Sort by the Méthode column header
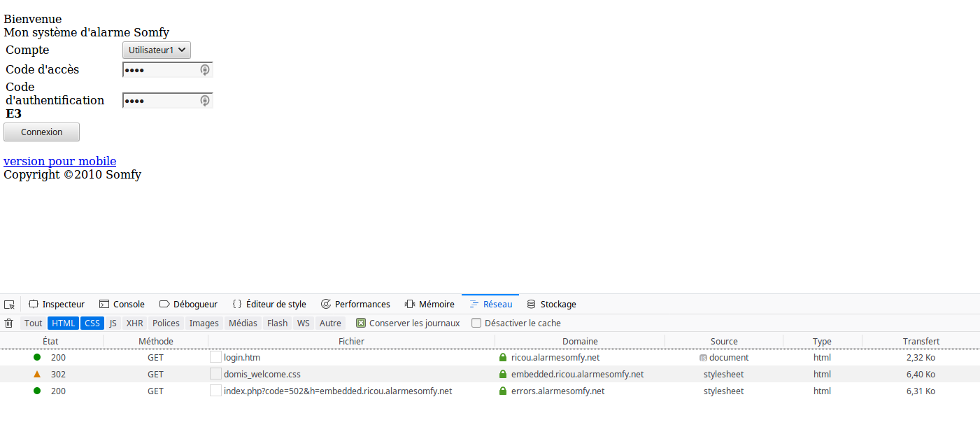Viewport: 980px width, 432px height. pos(156,341)
